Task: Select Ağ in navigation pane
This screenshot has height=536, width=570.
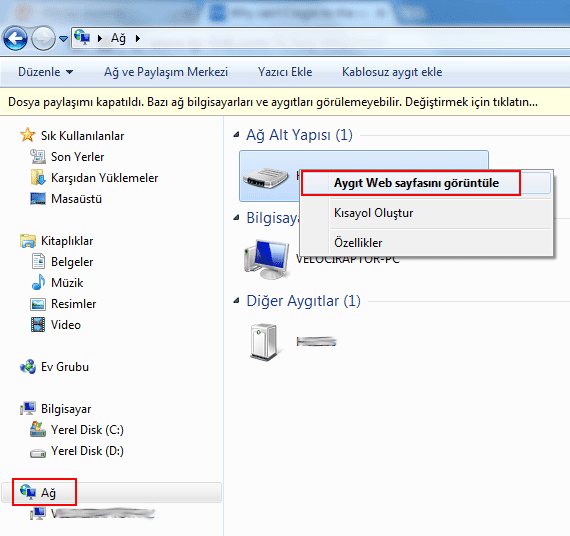Action: pos(48,493)
